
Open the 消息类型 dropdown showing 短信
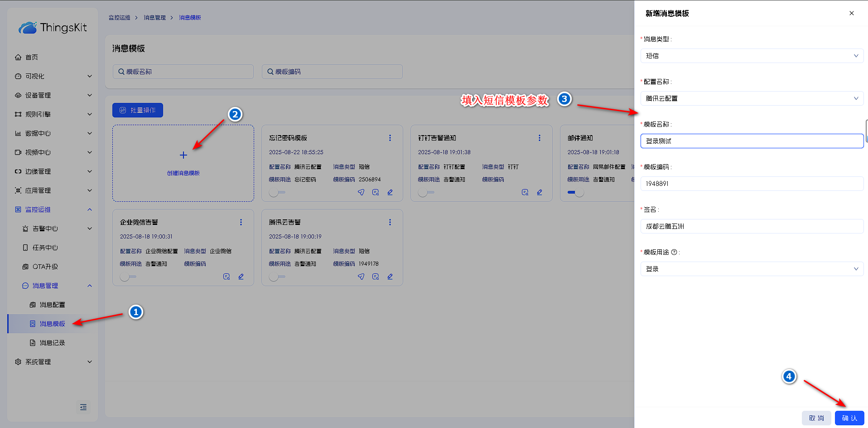[752, 56]
